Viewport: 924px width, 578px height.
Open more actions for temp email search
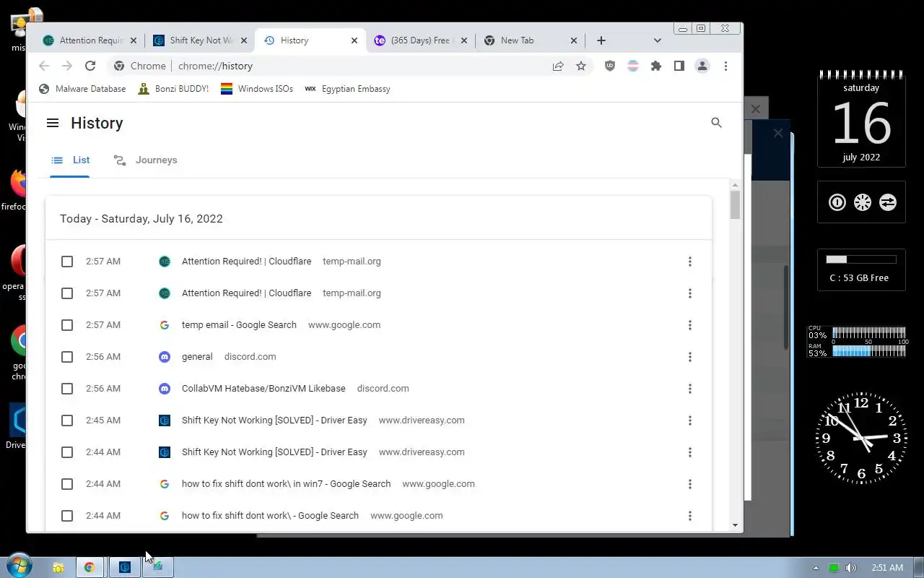coord(690,325)
